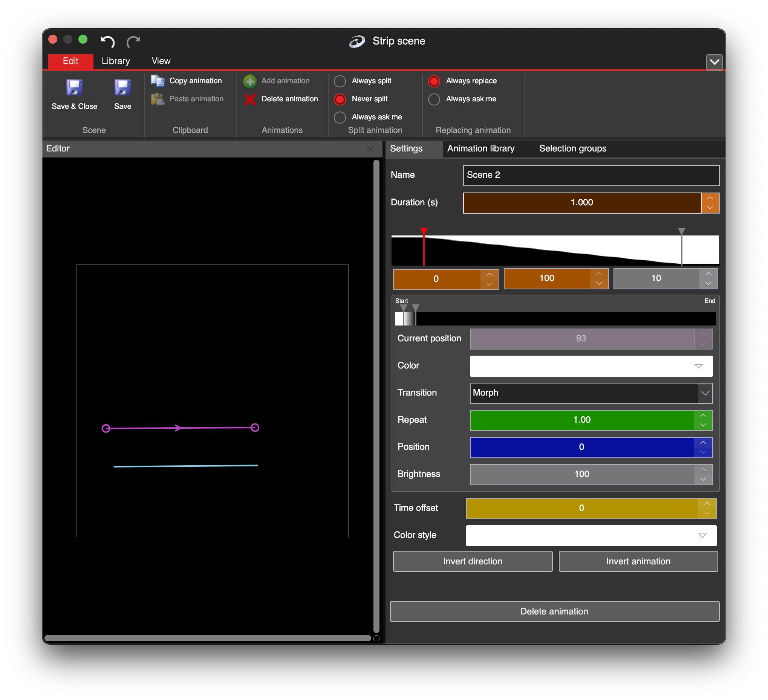The height and width of the screenshot is (700, 768).
Task: Increase the Repeat value stepper
Action: [x=703, y=415]
